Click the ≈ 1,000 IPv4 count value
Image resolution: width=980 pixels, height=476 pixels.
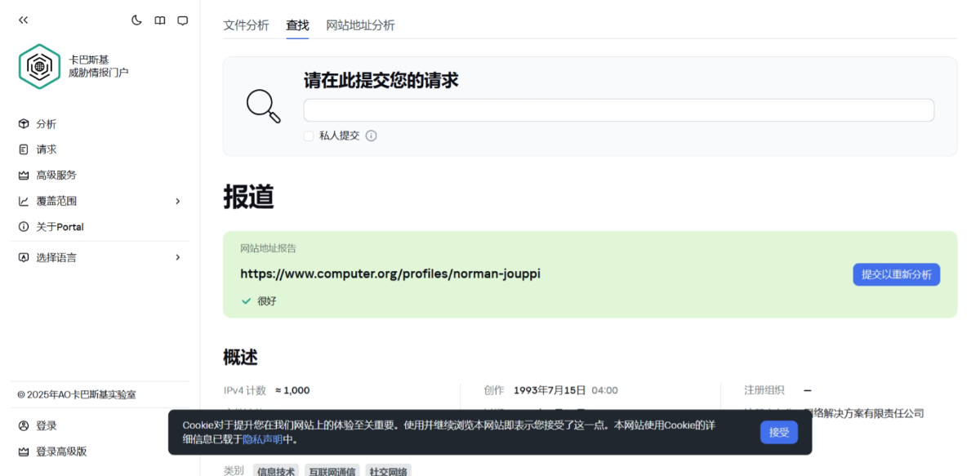coord(292,390)
